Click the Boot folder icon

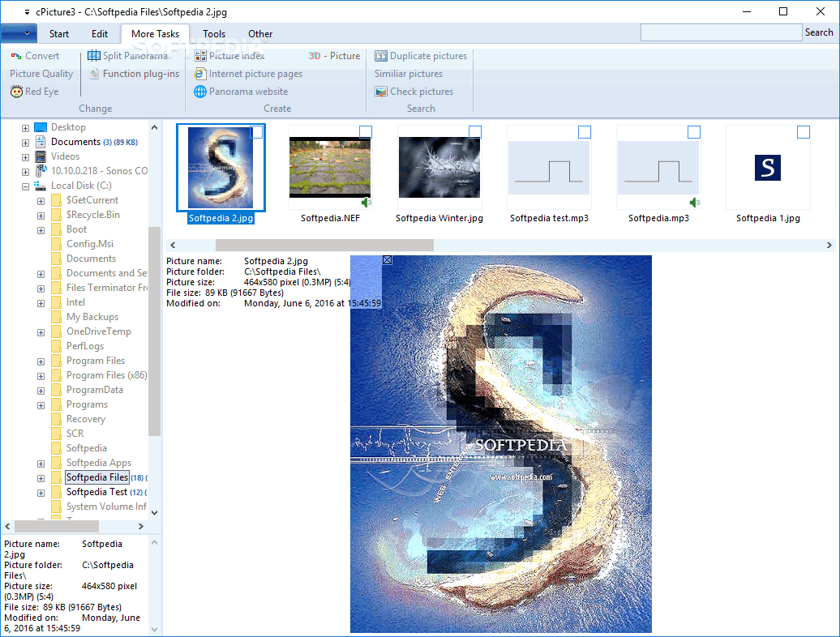coord(56,229)
